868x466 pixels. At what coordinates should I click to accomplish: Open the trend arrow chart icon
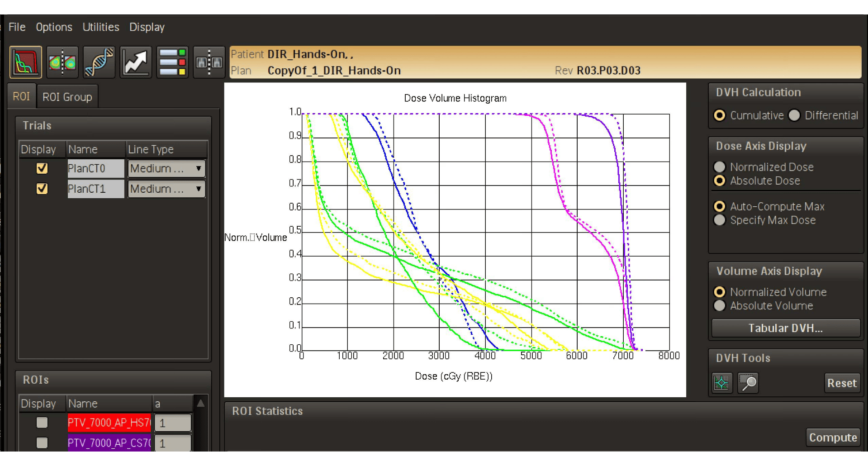136,62
